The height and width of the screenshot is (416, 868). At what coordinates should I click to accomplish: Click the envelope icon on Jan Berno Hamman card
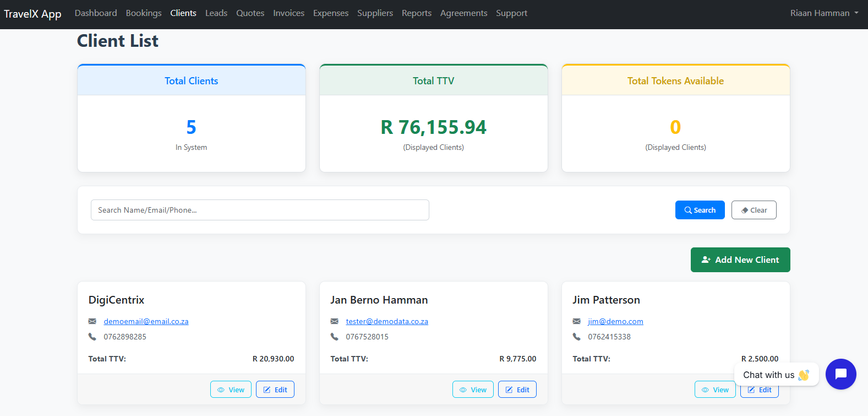click(x=335, y=321)
